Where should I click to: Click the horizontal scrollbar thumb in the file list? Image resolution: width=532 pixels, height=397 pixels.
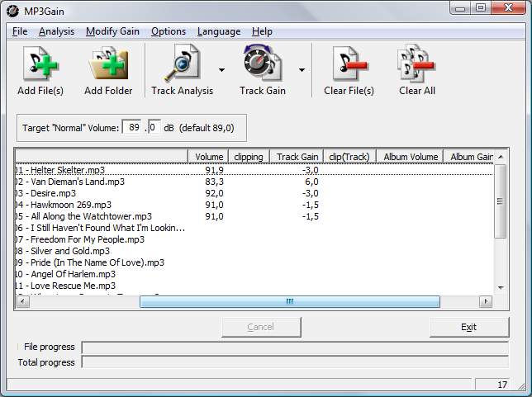click(x=290, y=301)
